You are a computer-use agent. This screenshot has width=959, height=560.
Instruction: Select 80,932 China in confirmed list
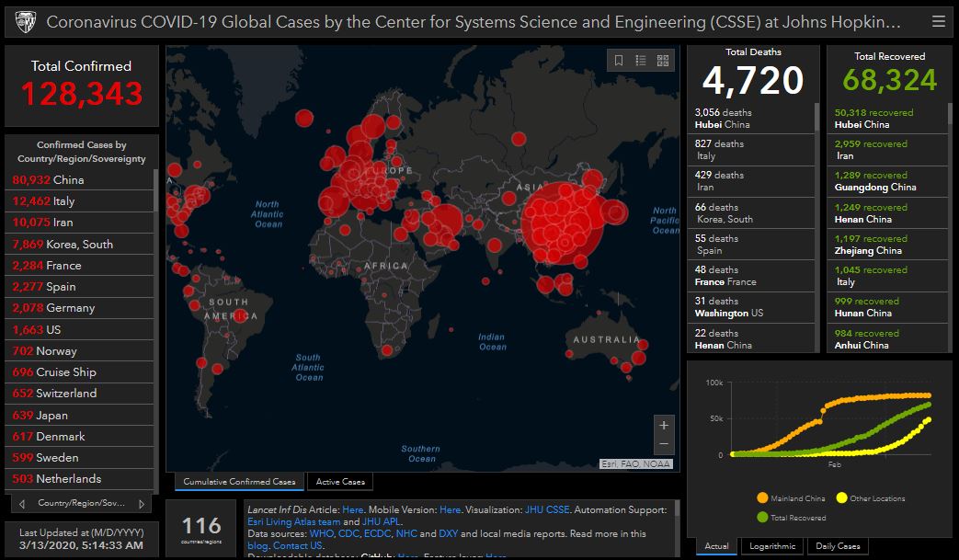(79, 179)
